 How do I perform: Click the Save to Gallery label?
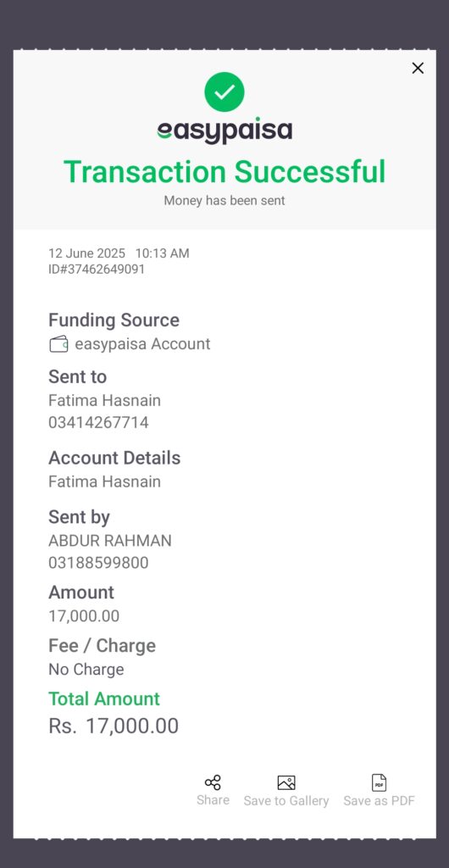pos(285,801)
